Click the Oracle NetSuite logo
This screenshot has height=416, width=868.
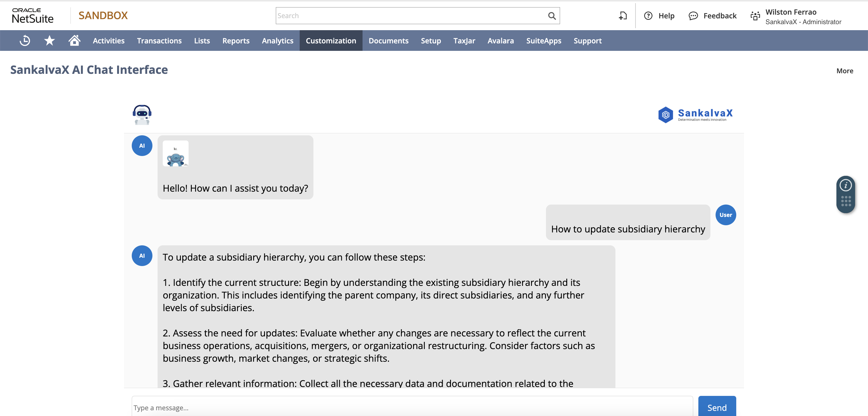tap(33, 16)
